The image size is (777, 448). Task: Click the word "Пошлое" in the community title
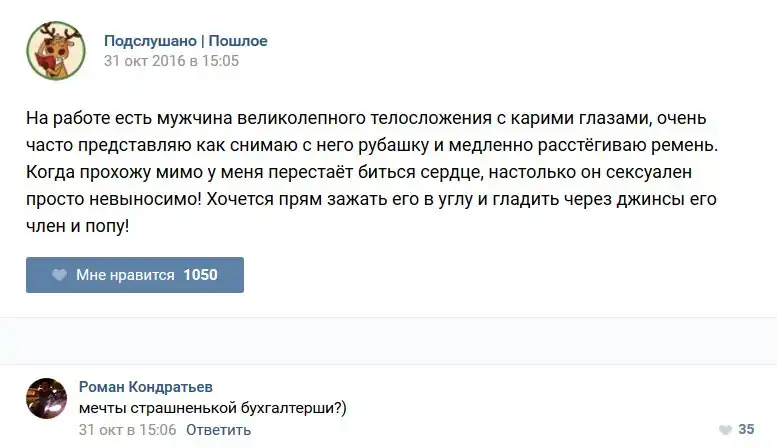coord(238,41)
